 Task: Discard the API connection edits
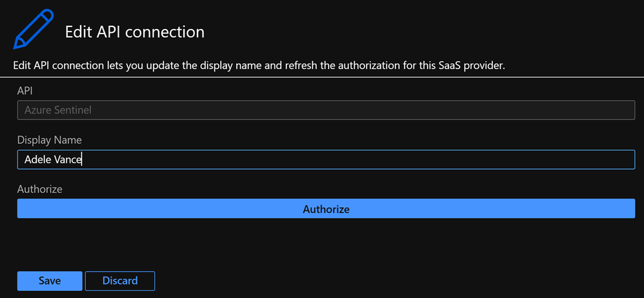(x=120, y=281)
